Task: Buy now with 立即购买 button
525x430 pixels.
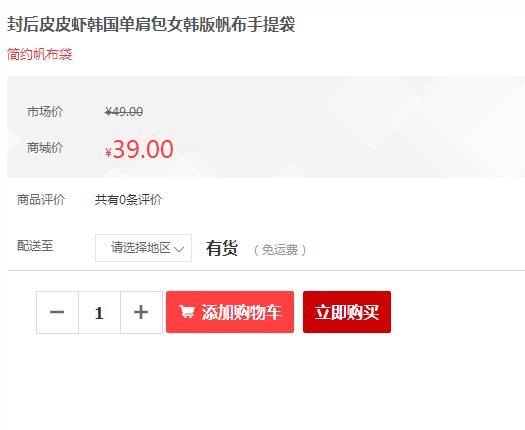Action: pyautogui.click(x=347, y=312)
